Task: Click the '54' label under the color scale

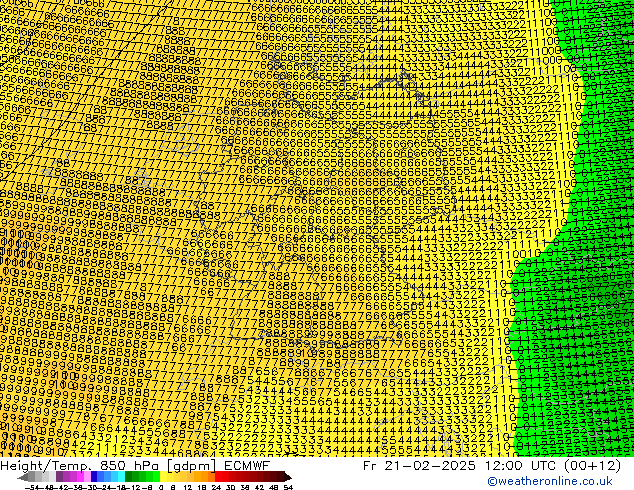Action: [x=288, y=487]
